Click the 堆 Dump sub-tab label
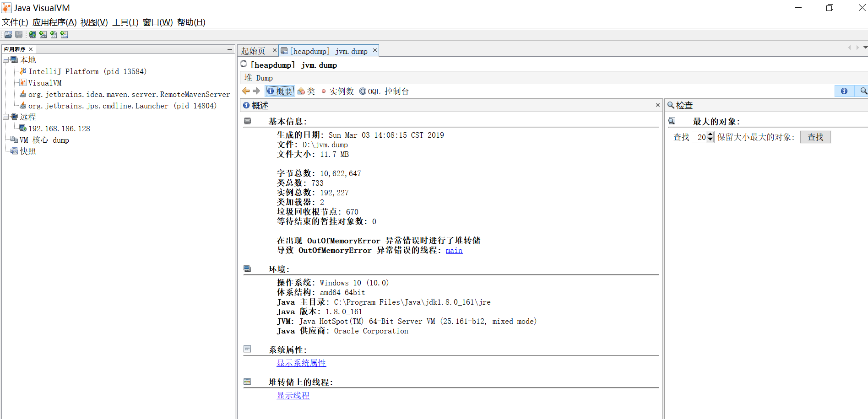The height and width of the screenshot is (419, 868). pyautogui.click(x=259, y=78)
